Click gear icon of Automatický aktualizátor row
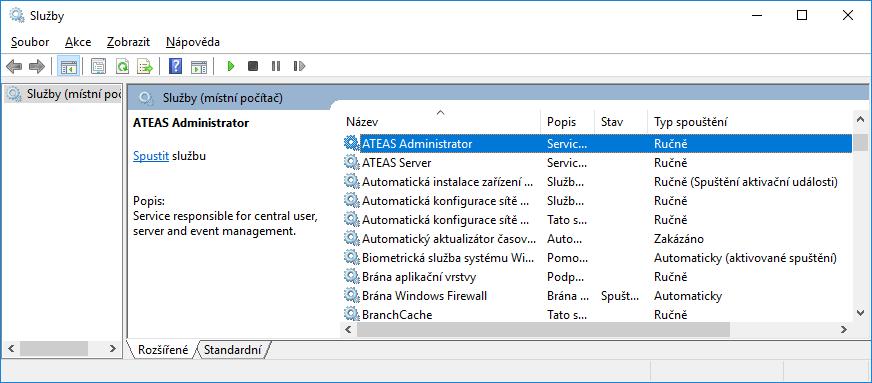This screenshot has height=383, width=872. [x=351, y=238]
